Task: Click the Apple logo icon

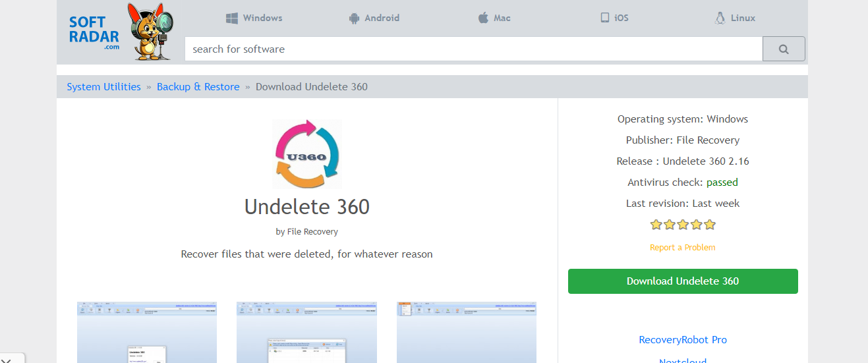Action: 483,18
